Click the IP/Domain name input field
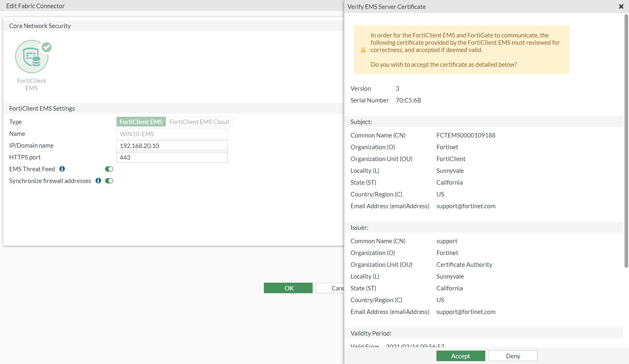The width and height of the screenshot is (629, 364). click(x=172, y=146)
